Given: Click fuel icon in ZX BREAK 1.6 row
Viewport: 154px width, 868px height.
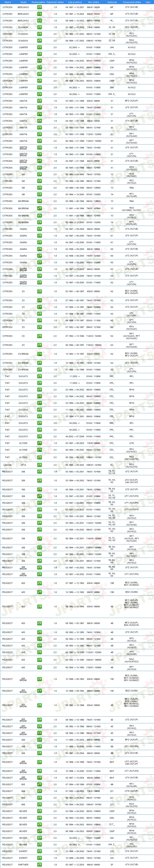Looking at the screenshot, I should pyautogui.click(x=40, y=354).
